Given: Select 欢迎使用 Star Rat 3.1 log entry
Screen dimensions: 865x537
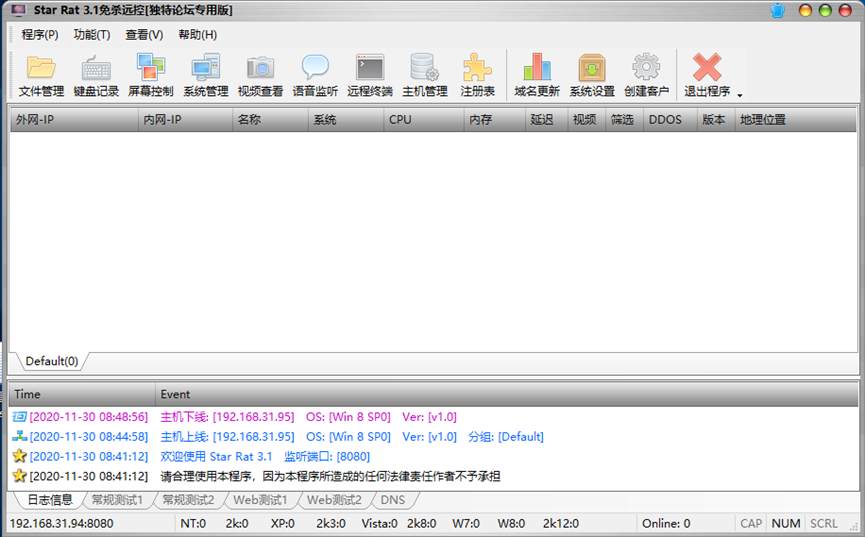Looking at the screenshot, I should tap(434, 457).
